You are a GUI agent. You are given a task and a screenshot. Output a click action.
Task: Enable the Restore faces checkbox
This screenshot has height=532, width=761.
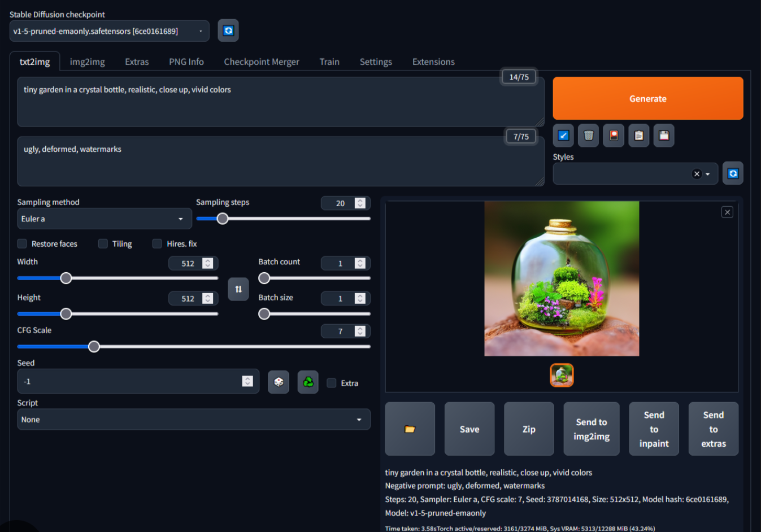pos(23,244)
